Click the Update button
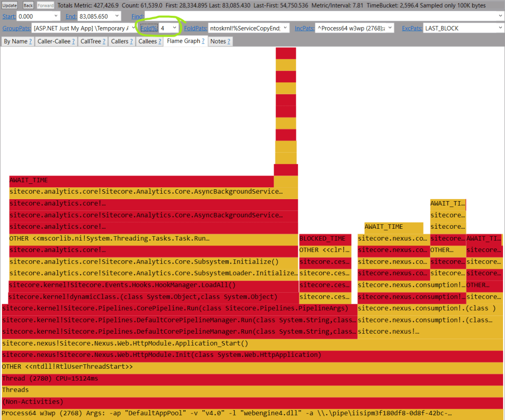 coord(10,5)
